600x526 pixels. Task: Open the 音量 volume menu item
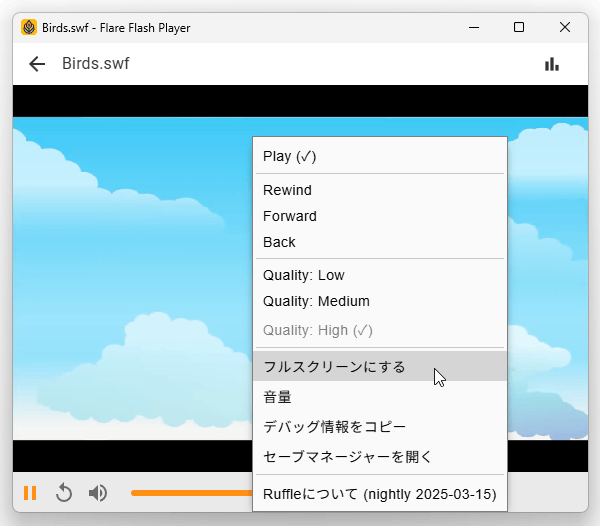pyautogui.click(x=380, y=397)
